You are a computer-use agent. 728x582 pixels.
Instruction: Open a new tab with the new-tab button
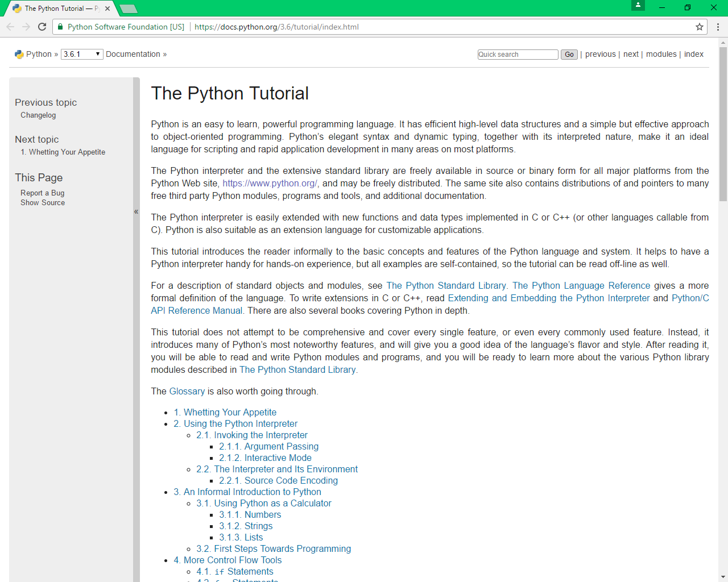[x=129, y=9]
